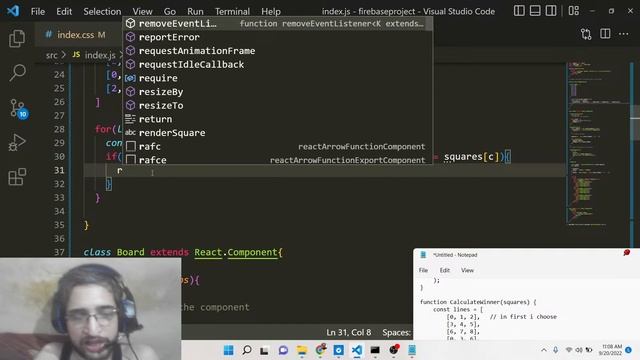This screenshot has height=360, width=640.
Task: Click the editor vertical scrollbar
Action: pyautogui.click(x=634, y=122)
